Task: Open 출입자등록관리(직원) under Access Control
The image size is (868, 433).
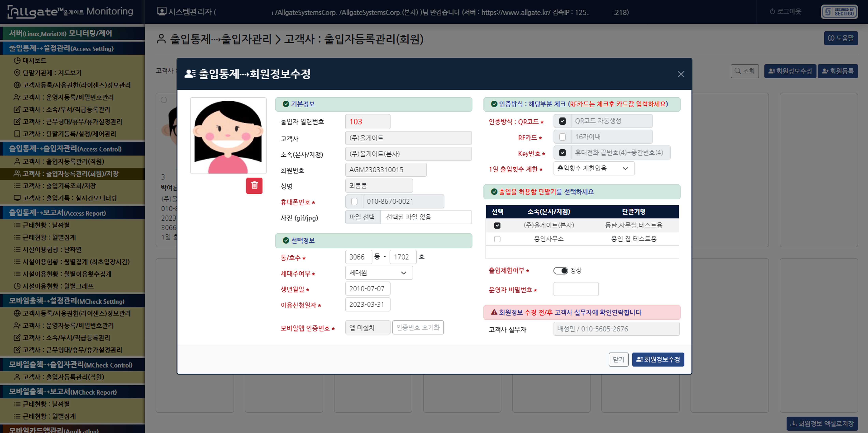Action: pos(59,161)
